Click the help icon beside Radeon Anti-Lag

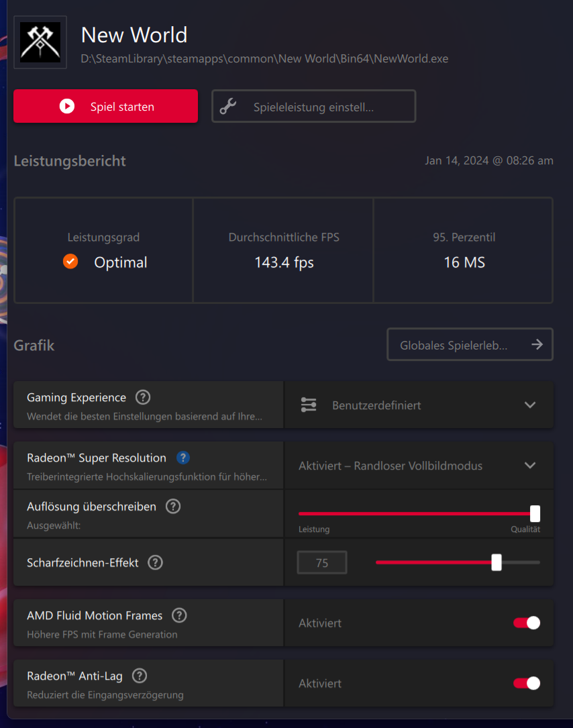click(x=139, y=676)
